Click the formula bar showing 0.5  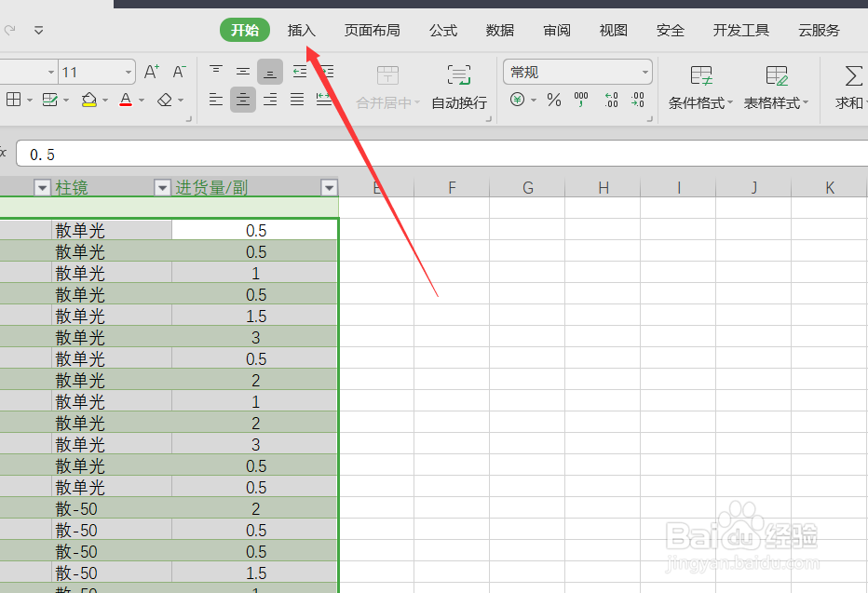(x=441, y=155)
